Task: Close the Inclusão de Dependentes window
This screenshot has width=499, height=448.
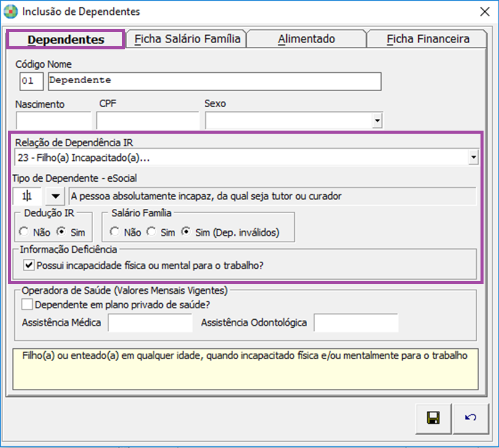Action: [x=485, y=12]
